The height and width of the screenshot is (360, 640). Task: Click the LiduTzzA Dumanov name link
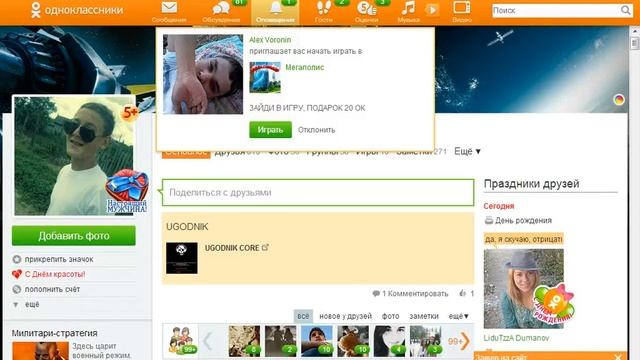click(x=516, y=338)
